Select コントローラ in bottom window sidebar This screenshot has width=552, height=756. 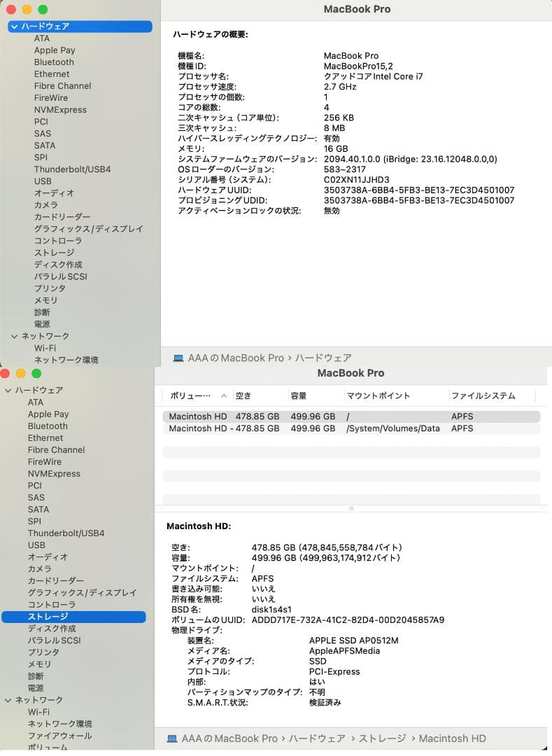52,605
